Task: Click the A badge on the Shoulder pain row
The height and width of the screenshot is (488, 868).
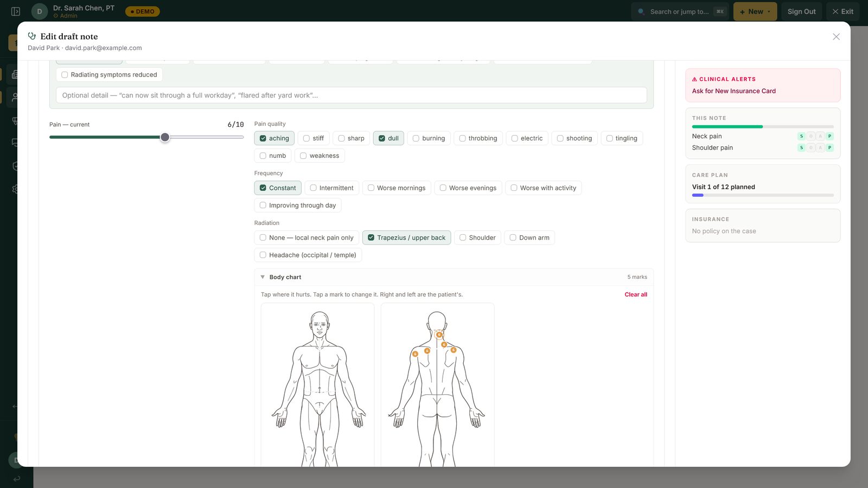Action: click(x=820, y=147)
